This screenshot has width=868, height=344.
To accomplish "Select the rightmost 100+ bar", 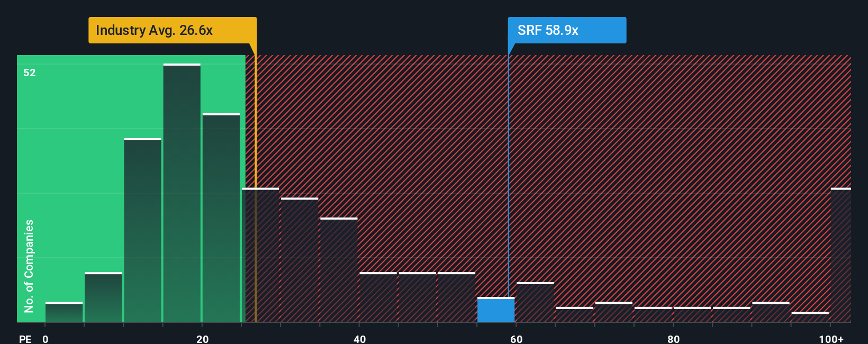I will 840,255.
